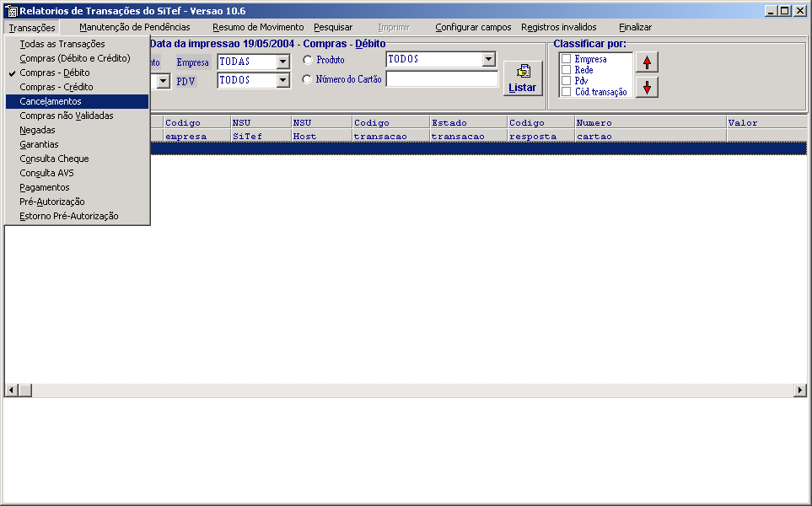Click the Codigo transacao column header
This screenshot has width=812, height=506.
click(391, 129)
